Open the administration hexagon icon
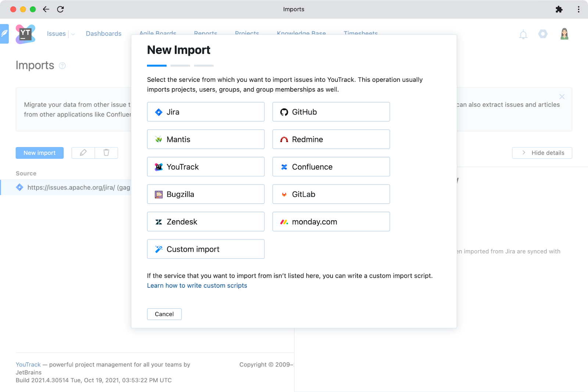 point(543,34)
